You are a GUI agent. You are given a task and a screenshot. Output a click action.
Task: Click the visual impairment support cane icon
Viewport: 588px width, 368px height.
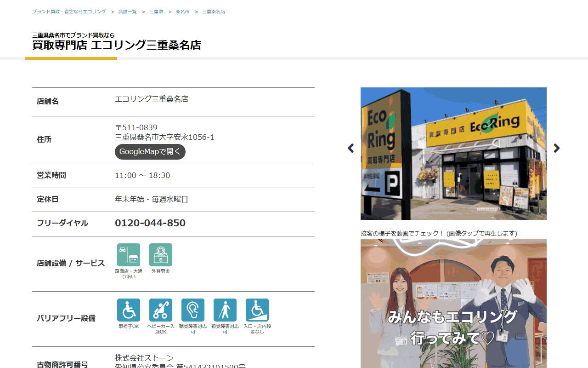tap(225, 310)
